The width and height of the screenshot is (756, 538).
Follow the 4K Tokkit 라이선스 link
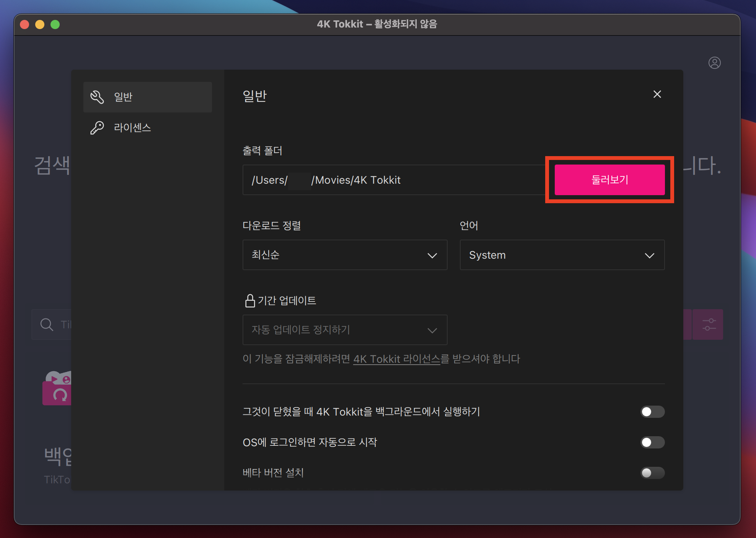pyautogui.click(x=396, y=359)
